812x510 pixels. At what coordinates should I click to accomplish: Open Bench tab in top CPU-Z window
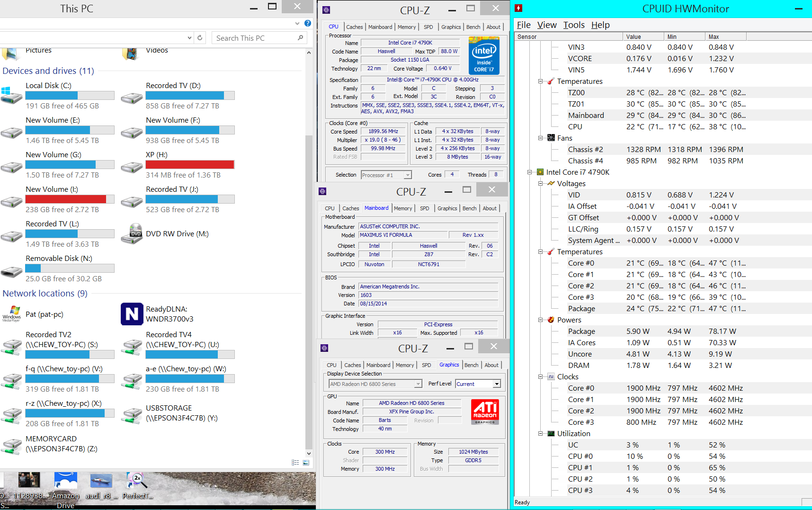pos(473,27)
